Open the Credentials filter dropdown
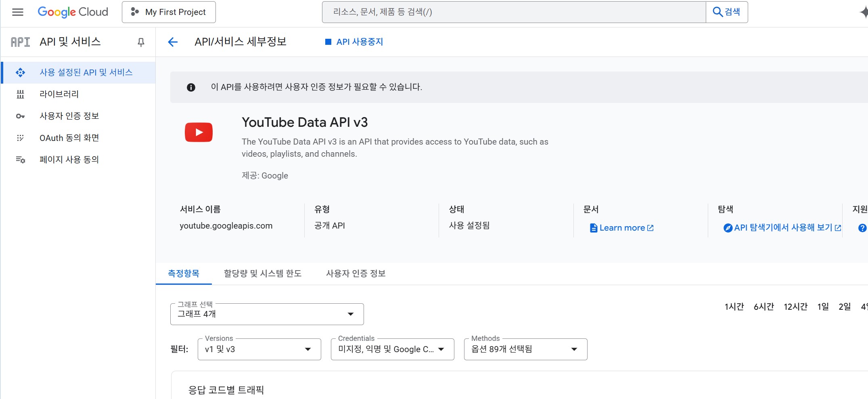This screenshot has width=868, height=399. 393,349
